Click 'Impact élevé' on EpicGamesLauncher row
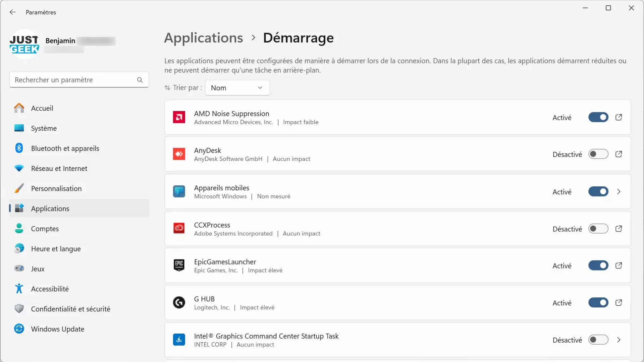This screenshot has width=644, height=362. pyautogui.click(x=265, y=270)
